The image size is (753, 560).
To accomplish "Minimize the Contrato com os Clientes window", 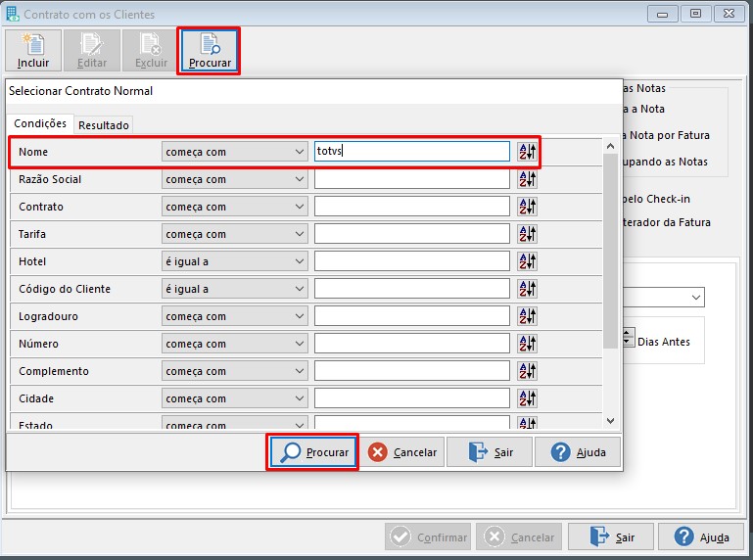I will pos(662,14).
